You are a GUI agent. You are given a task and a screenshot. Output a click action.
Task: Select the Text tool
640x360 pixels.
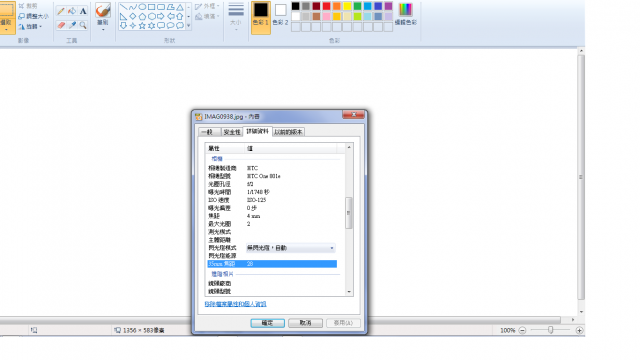pos(83,11)
